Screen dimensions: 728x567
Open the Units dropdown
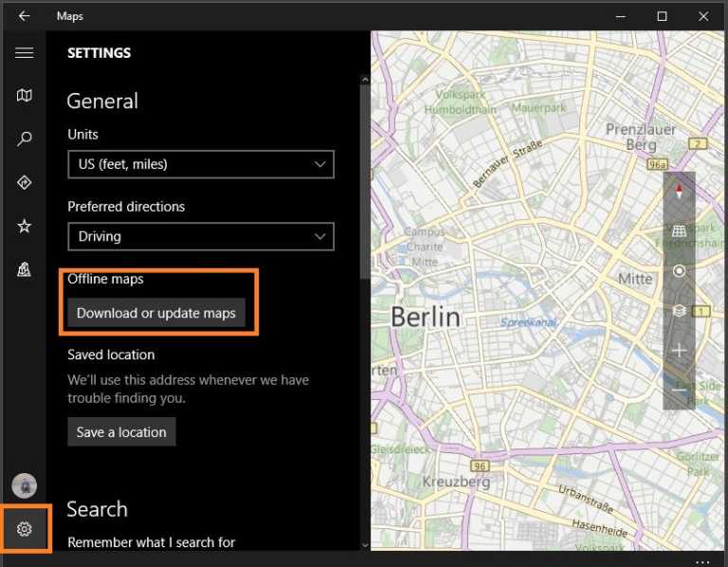click(201, 164)
